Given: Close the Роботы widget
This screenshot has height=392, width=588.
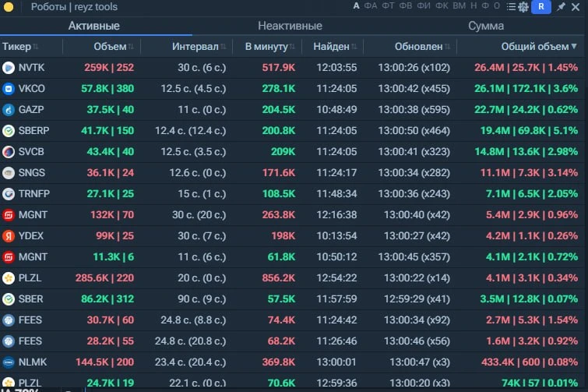Looking at the screenshot, I should (576, 7).
